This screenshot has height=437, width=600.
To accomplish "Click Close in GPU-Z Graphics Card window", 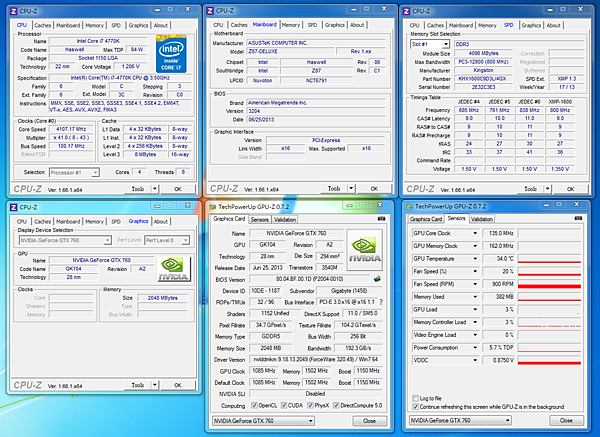I will click(369, 421).
